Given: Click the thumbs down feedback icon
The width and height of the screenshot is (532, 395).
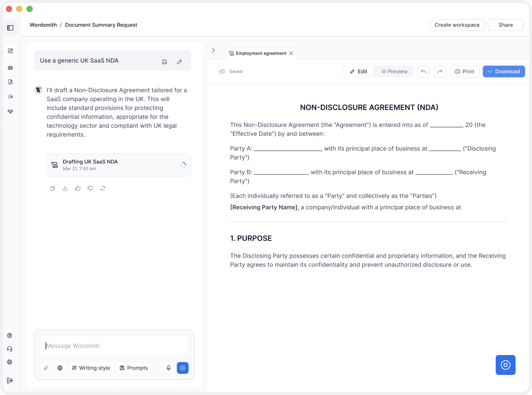Looking at the screenshot, I should pos(90,189).
